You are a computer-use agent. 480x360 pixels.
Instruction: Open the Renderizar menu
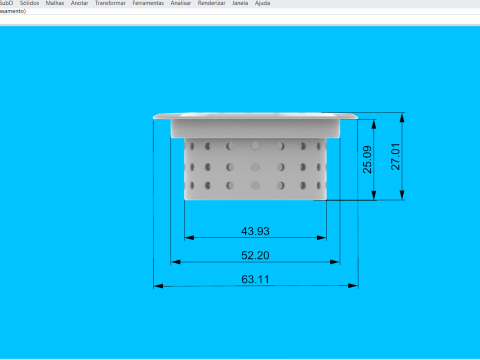click(x=211, y=3)
